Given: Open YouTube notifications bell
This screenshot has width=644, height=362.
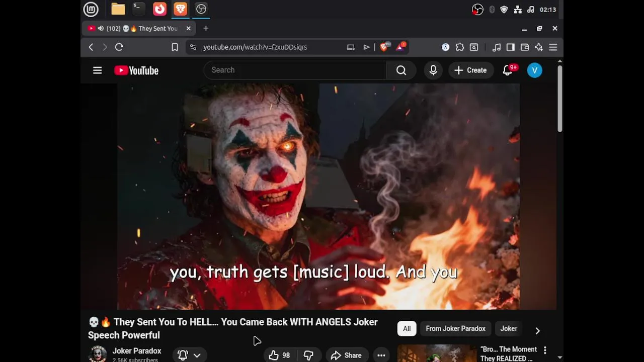Looking at the screenshot, I should (508, 70).
